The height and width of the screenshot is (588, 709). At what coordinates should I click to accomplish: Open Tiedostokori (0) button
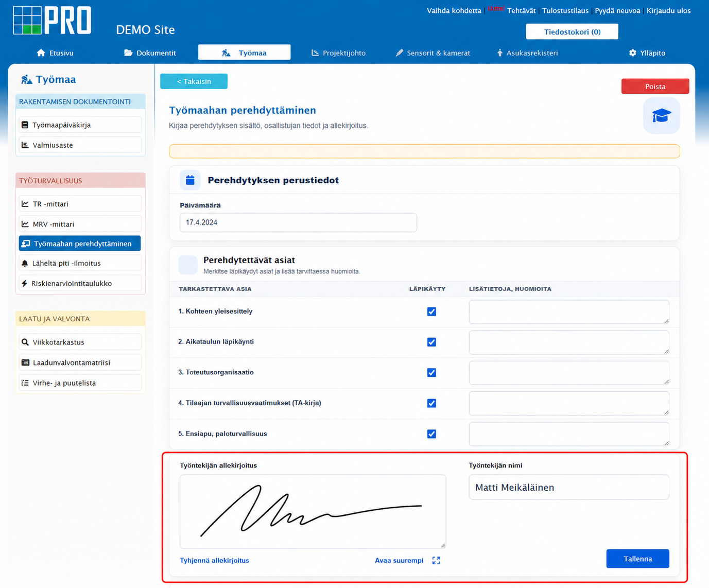point(572,31)
